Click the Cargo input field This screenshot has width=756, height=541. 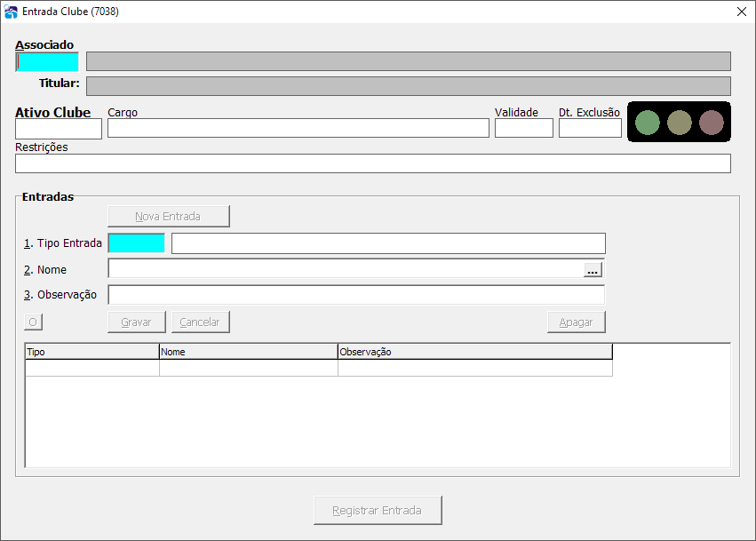tap(298, 128)
